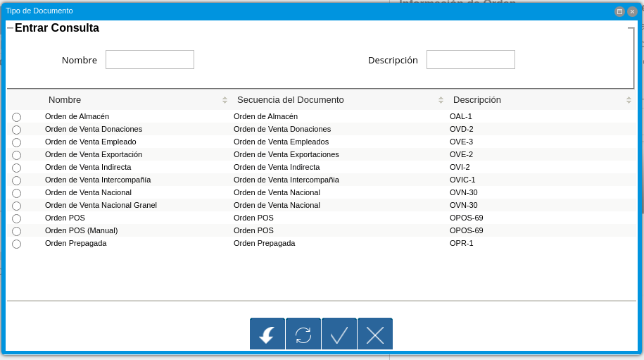Click the Descripción input field

pos(471,60)
